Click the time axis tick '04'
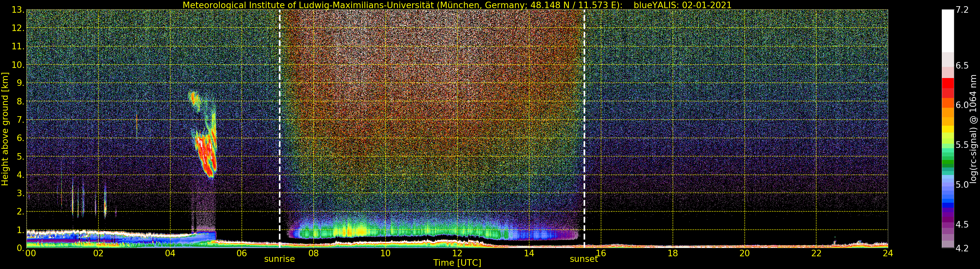 (x=170, y=253)
